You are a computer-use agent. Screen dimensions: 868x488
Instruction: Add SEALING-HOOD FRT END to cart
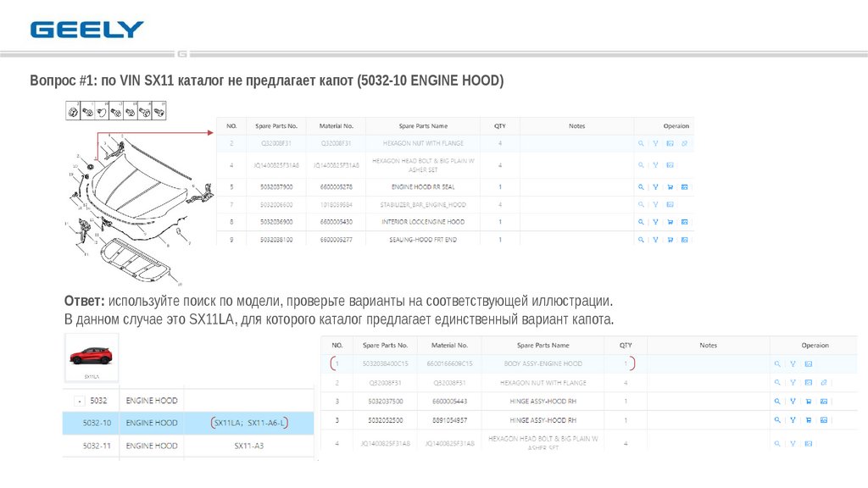[670, 240]
